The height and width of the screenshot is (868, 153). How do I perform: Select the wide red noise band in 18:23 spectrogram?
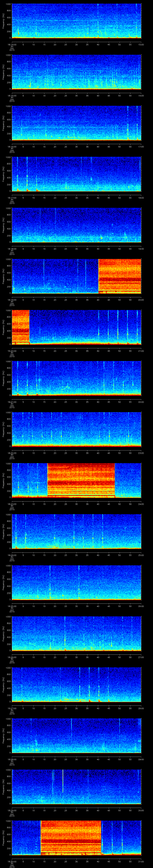click(81, 480)
